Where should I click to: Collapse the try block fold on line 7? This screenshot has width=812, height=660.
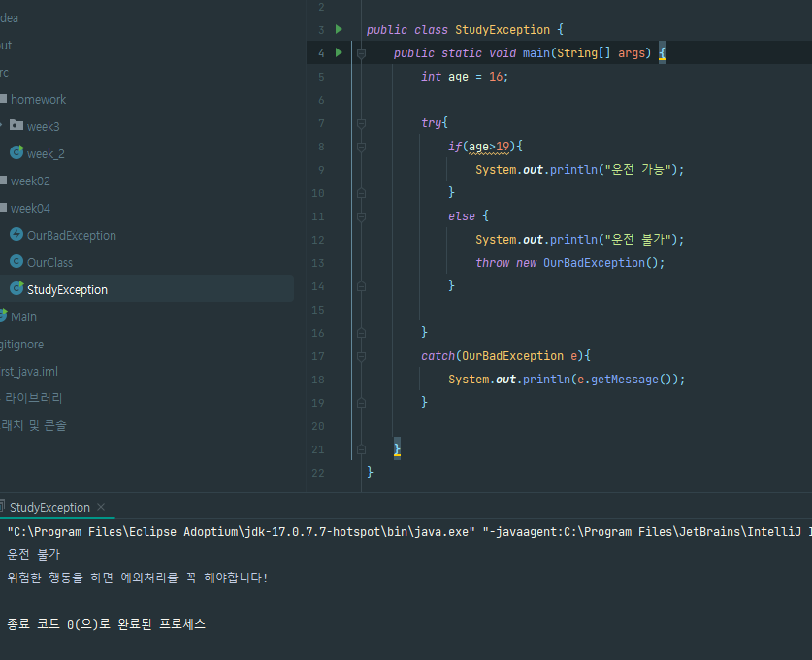tap(362, 123)
